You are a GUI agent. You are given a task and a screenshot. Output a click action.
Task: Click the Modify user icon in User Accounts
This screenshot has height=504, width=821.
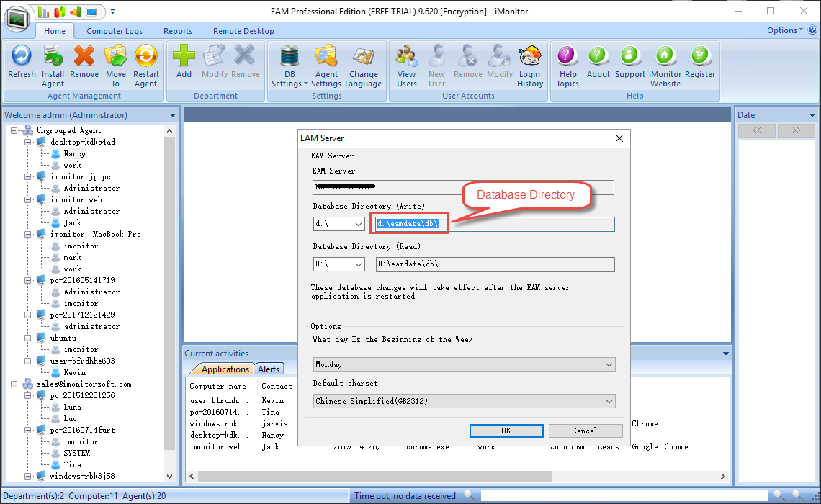coord(500,55)
